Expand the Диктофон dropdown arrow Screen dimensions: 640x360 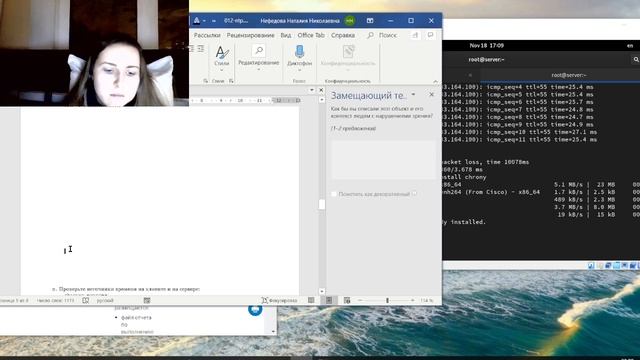299,70
